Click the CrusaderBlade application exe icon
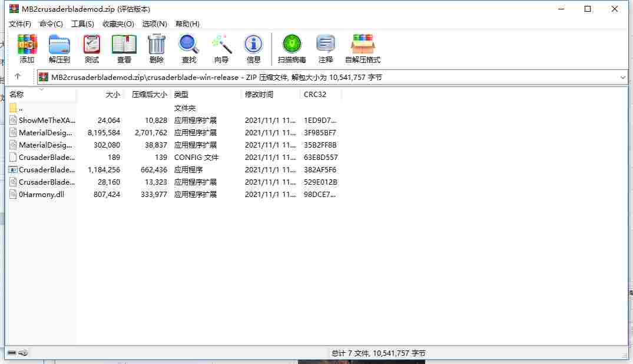The image size is (633, 364). tap(13, 170)
